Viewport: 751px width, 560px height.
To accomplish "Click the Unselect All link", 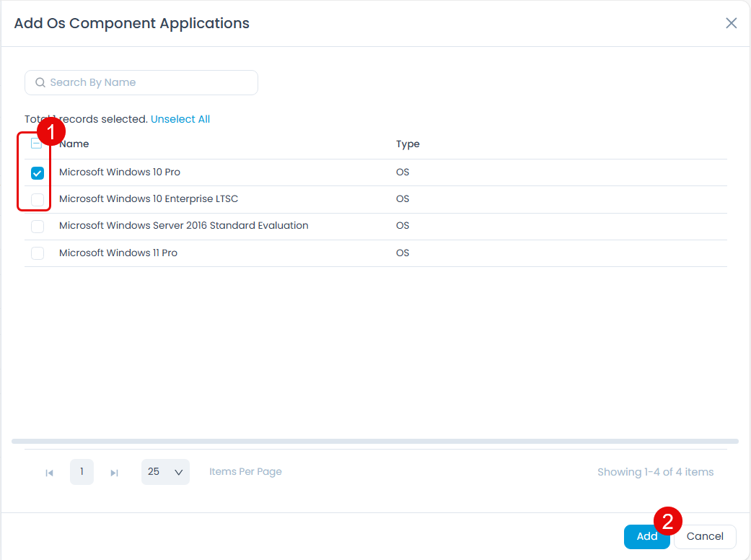I will [180, 118].
